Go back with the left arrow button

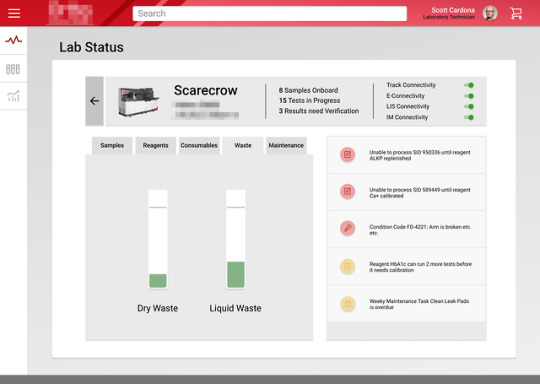tap(94, 101)
